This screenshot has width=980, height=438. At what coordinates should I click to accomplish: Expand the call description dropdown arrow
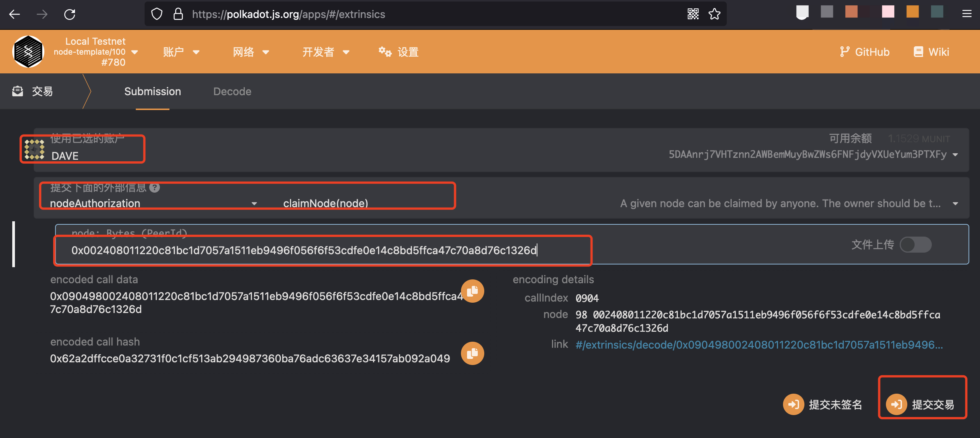(x=955, y=204)
